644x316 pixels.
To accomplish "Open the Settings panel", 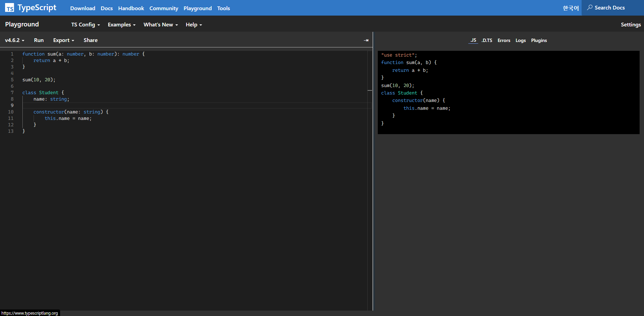I will pos(631,25).
